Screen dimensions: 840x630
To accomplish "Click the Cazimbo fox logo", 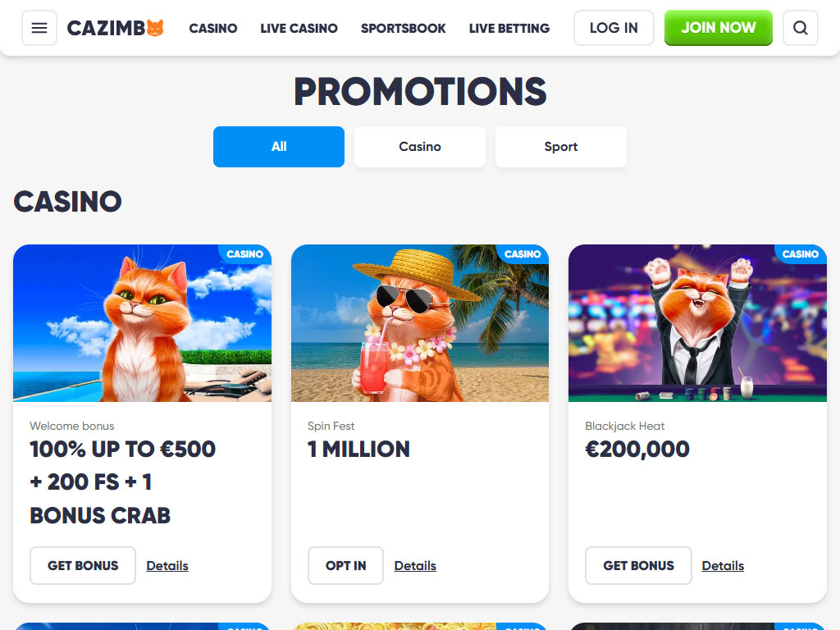I will tap(115, 28).
